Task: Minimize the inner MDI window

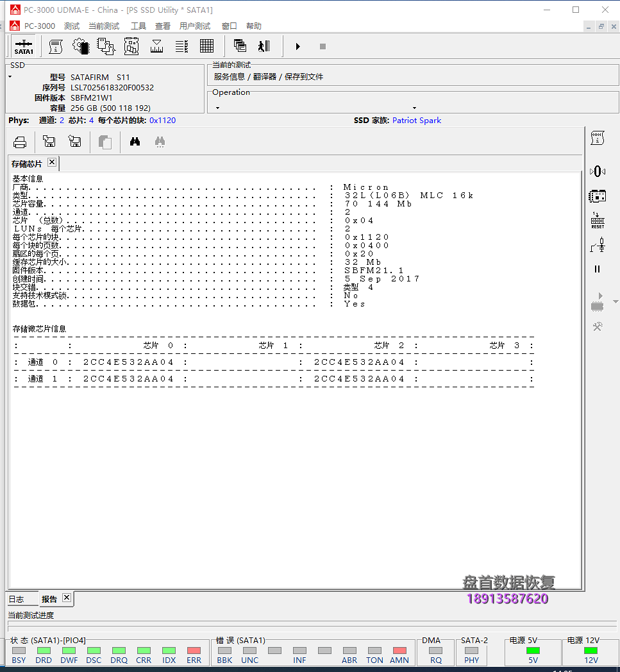Action: point(589,26)
